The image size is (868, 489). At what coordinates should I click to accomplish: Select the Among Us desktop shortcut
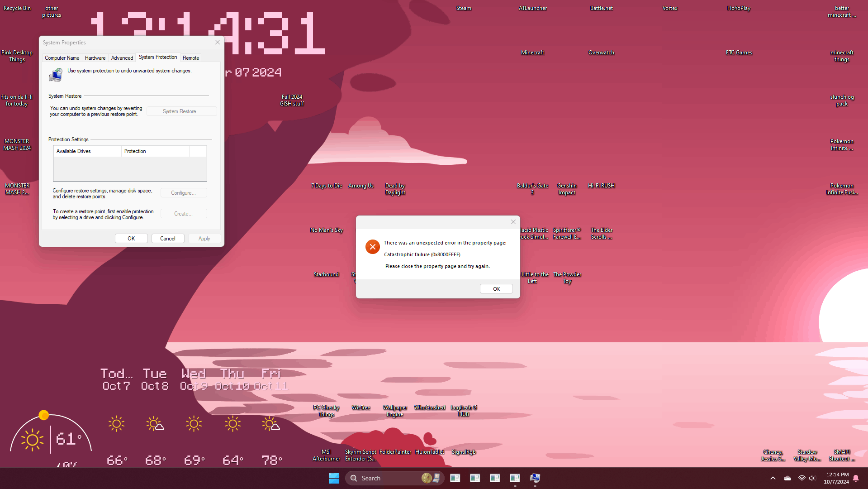point(361,186)
